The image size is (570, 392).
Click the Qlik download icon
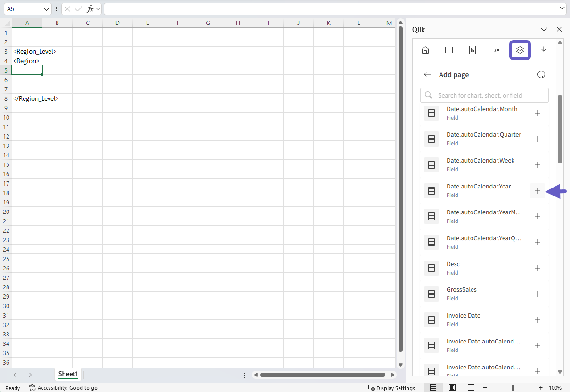(x=544, y=50)
